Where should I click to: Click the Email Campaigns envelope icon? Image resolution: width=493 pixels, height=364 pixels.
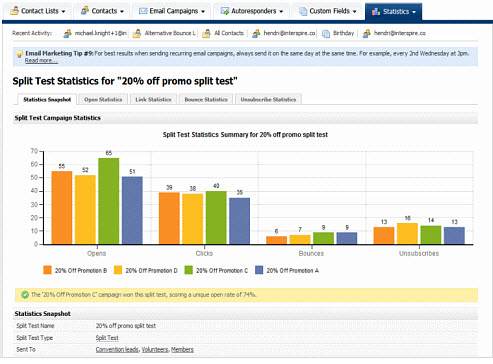143,11
